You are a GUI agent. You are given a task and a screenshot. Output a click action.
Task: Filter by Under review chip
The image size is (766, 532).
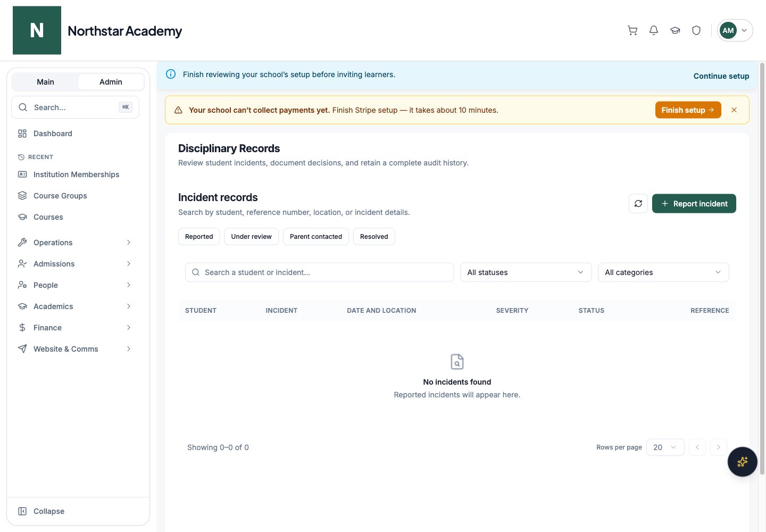[251, 237]
